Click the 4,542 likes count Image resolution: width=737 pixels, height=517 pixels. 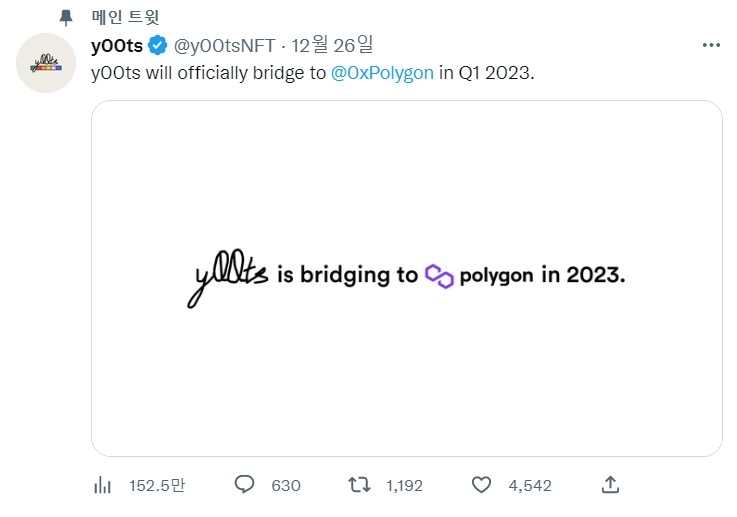point(530,486)
